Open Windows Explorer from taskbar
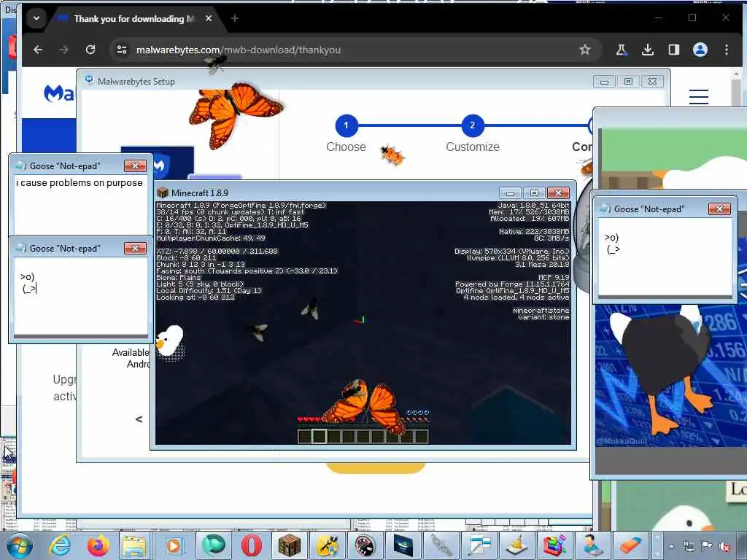Viewport: 747px width, 560px height. pyautogui.click(x=135, y=545)
